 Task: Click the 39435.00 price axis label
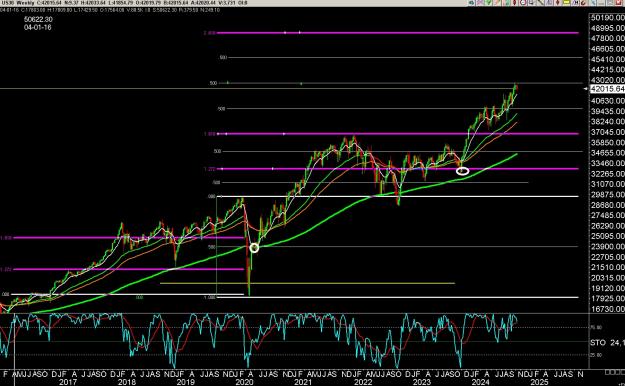608,111
